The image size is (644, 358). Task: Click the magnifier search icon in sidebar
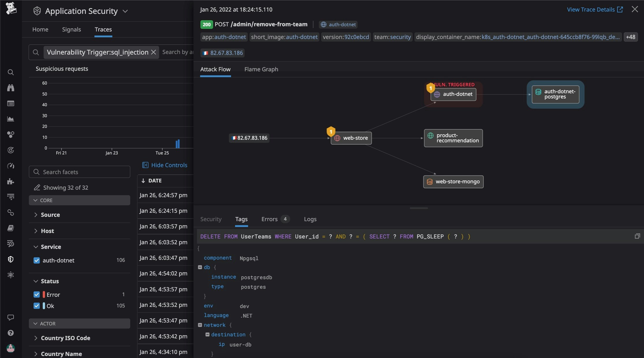point(11,72)
